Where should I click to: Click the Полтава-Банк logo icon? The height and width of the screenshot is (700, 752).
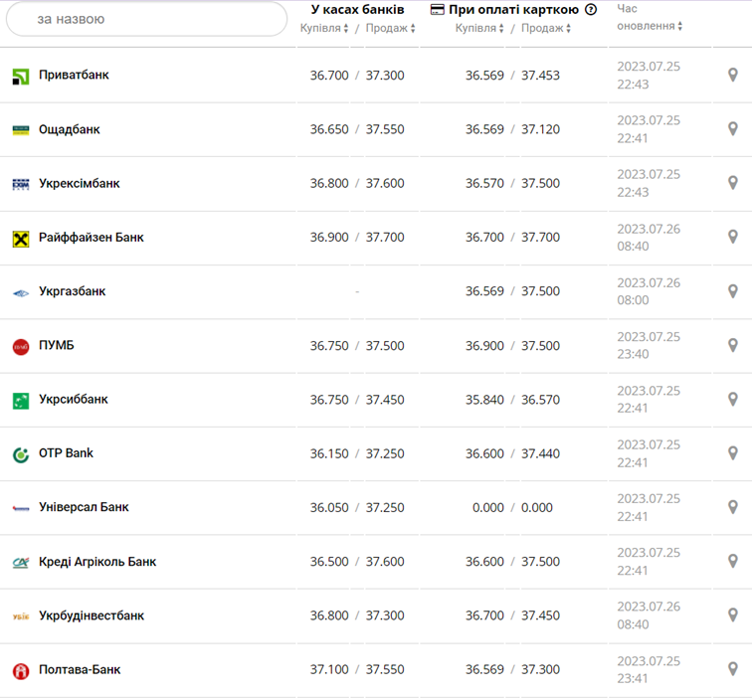coord(21,670)
